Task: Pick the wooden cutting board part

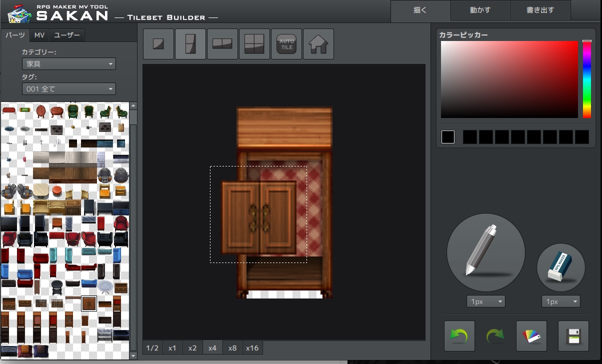Action: [x=120, y=128]
